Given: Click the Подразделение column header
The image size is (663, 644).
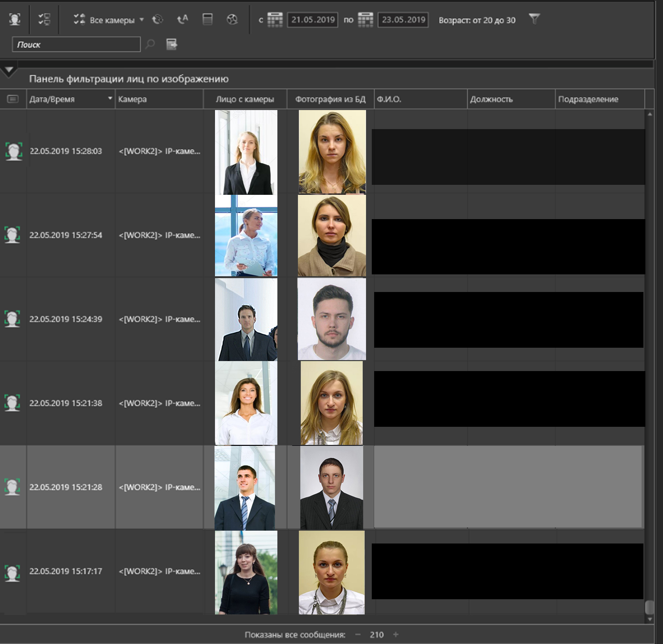Looking at the screenshot, I should (x=600, y=99).
